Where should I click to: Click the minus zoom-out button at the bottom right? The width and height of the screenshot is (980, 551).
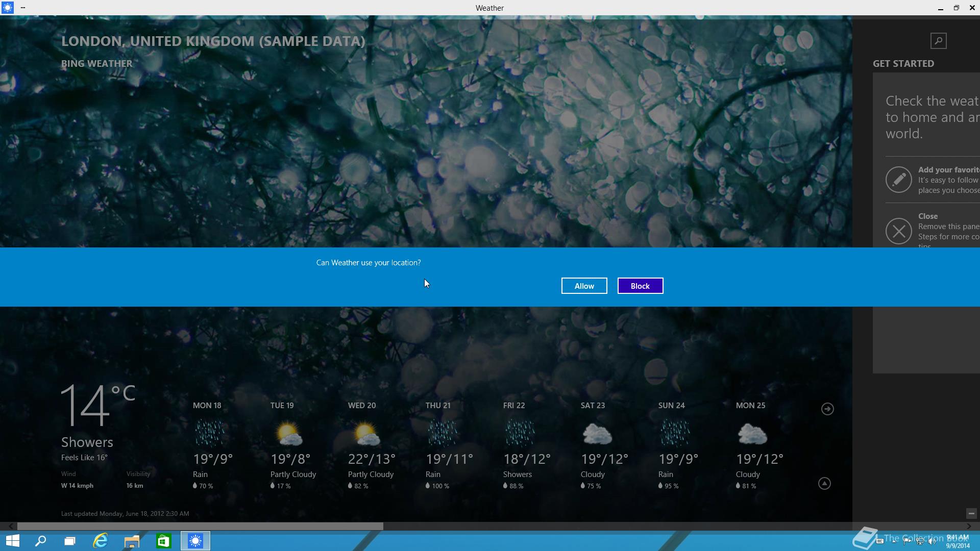coord(971,514)
